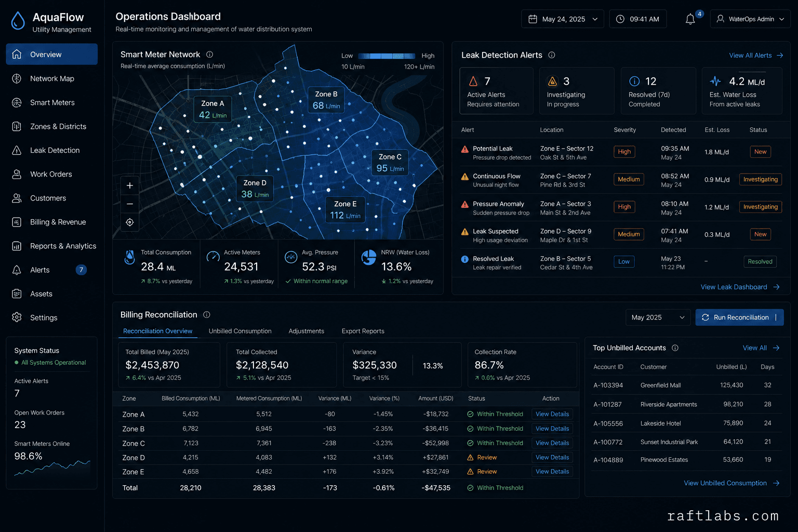Open View All Alerts link
The width and height of the screenshot is (798, 532).
click(756, 56)
